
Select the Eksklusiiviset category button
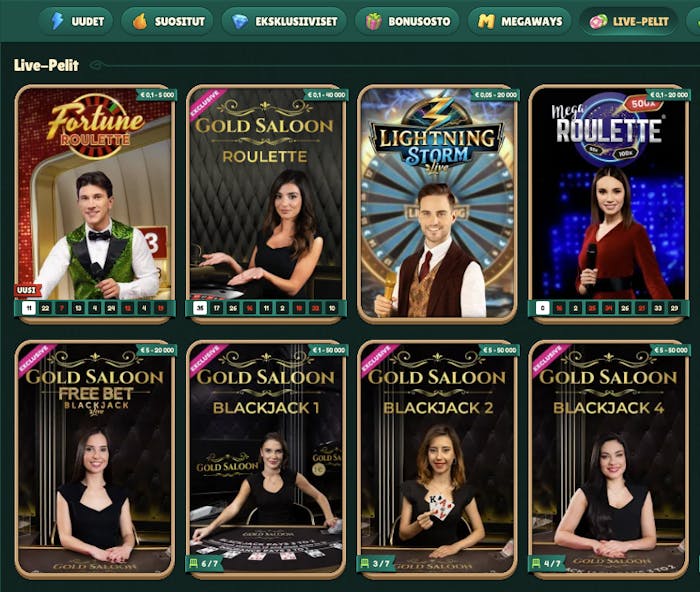pyautogui.click(x=284, y=21)
